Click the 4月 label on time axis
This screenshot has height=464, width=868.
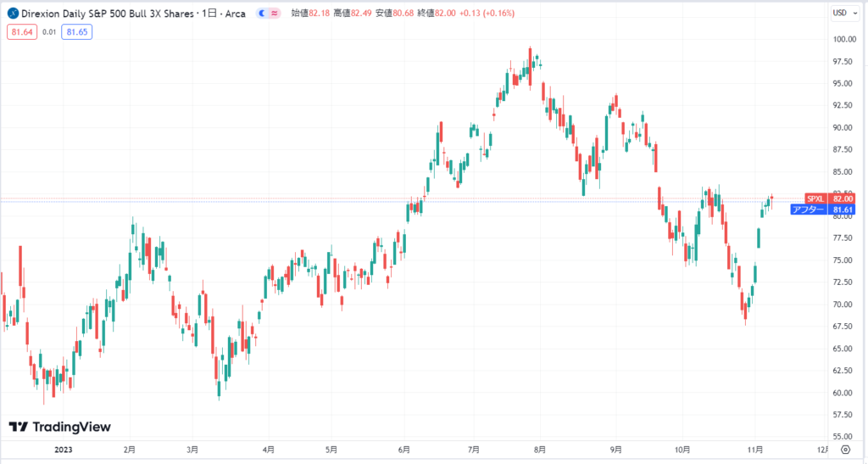point(269,450)
